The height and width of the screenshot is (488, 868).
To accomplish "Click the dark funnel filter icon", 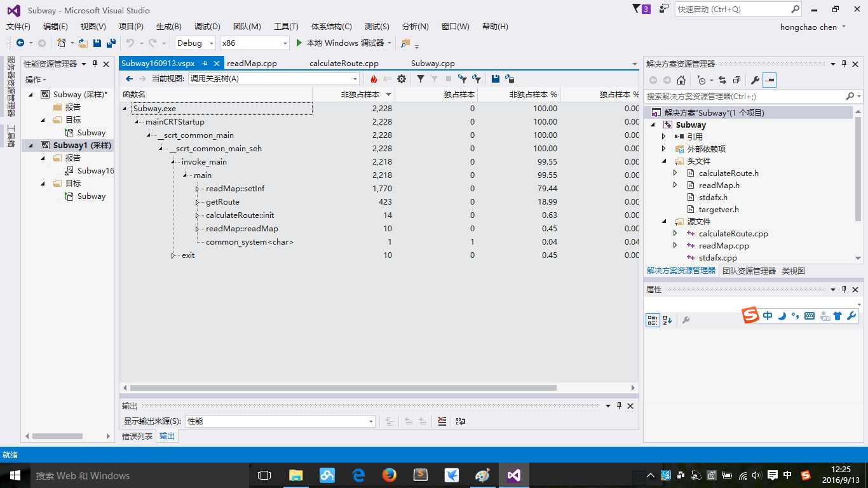I will tap(421, 79).
